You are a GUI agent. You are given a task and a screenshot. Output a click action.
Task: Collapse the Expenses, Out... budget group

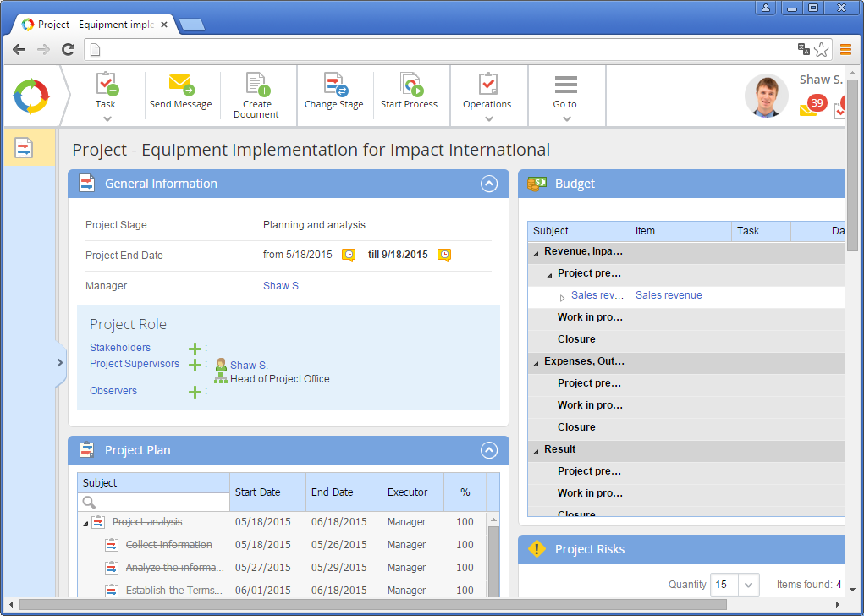[x=536, y=364]
